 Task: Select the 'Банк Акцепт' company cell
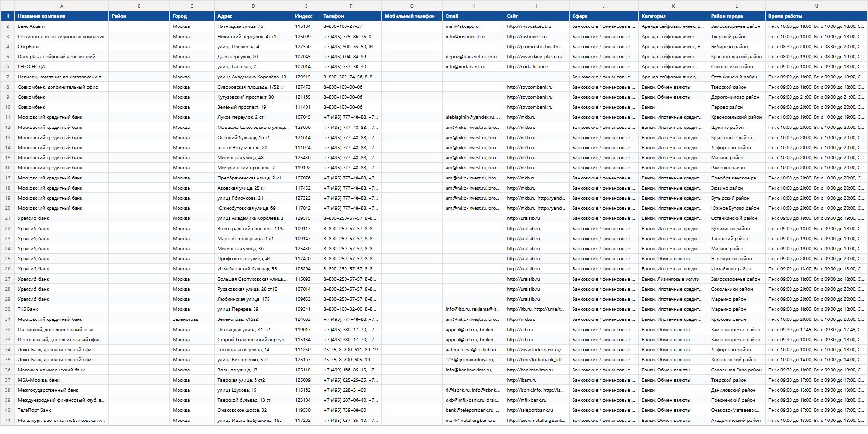(62, 26)
